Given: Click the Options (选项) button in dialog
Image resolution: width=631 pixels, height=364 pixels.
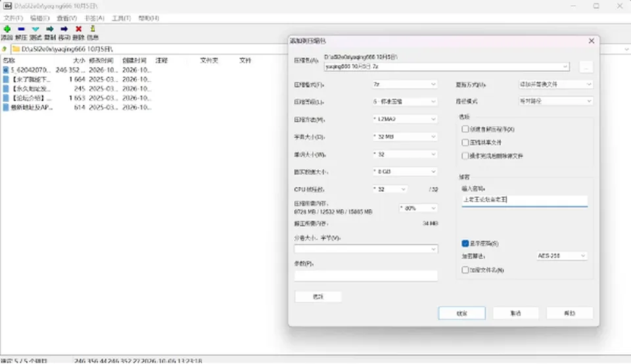Looking at the screenshot, I should (x=318, y=297).
